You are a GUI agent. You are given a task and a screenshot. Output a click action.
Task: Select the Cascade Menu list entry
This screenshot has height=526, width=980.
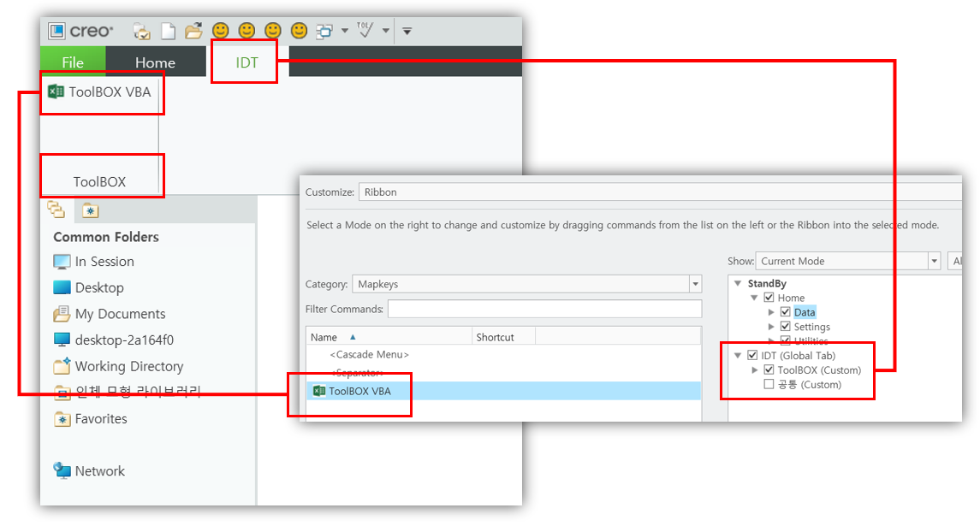[x=370, y=355]
